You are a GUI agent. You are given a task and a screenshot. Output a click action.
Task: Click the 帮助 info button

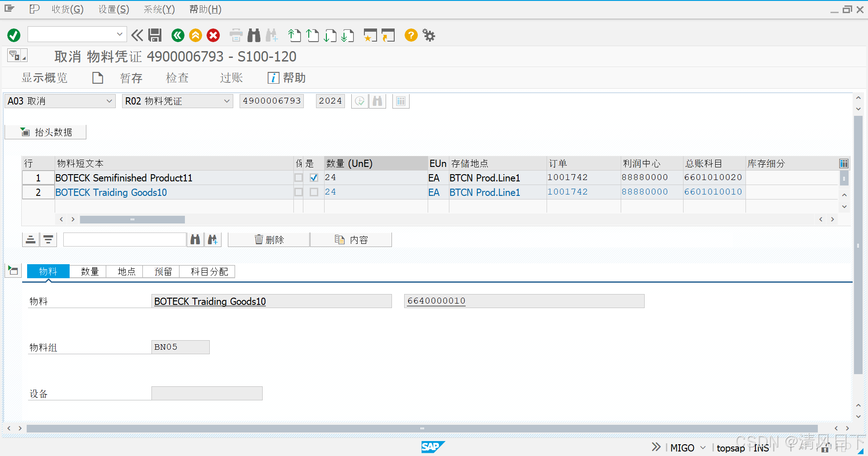click(287, 78)
